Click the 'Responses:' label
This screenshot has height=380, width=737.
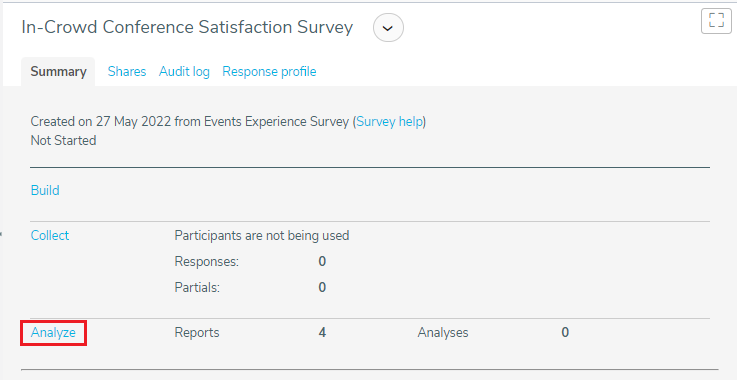coord(207,261)
